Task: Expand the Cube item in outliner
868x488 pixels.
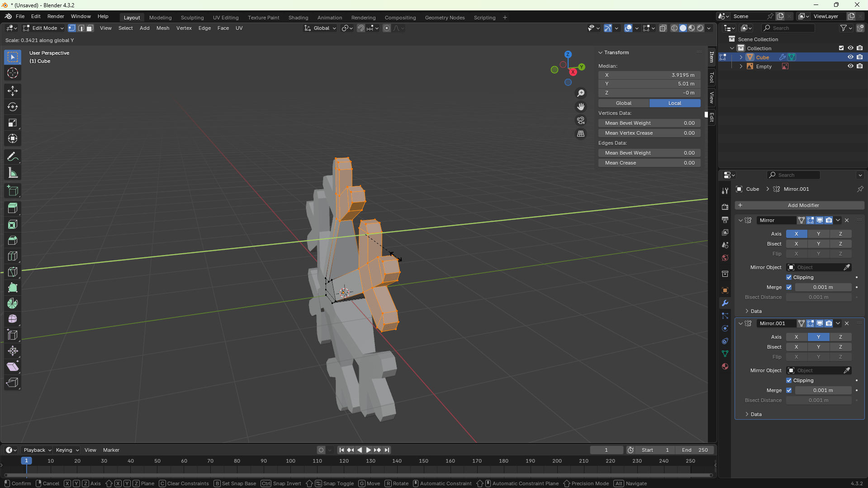Action: click(741, 57)
